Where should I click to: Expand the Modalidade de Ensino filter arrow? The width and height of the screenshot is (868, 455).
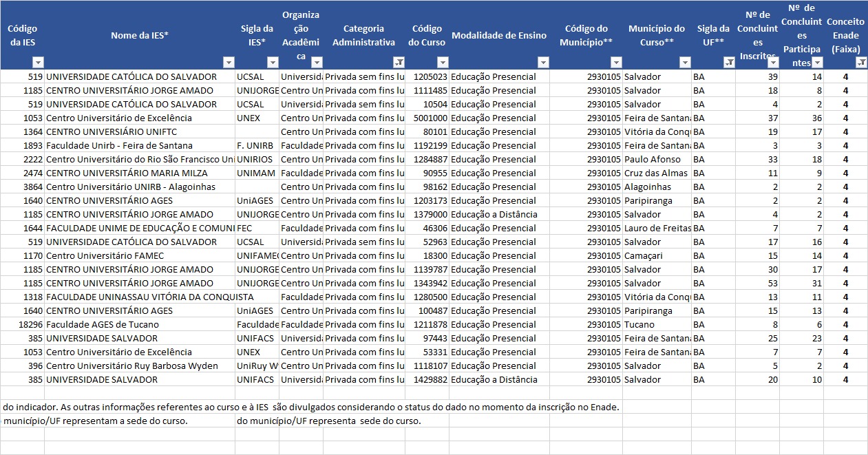542,63
